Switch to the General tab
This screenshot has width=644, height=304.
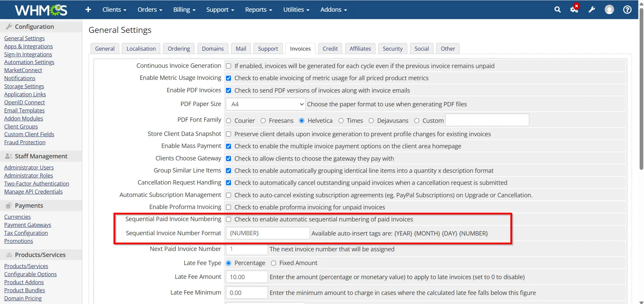105,49
